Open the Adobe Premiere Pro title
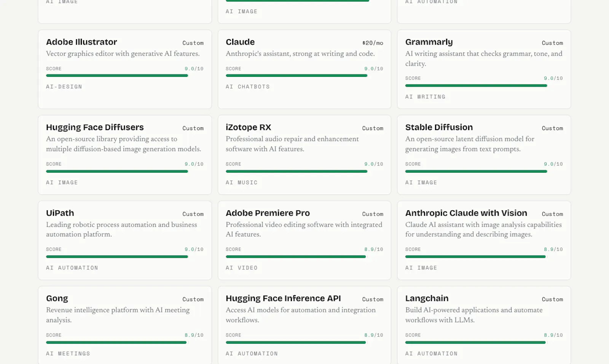The height and width of the screenshot is (364, 609). (x=268, y=213)
